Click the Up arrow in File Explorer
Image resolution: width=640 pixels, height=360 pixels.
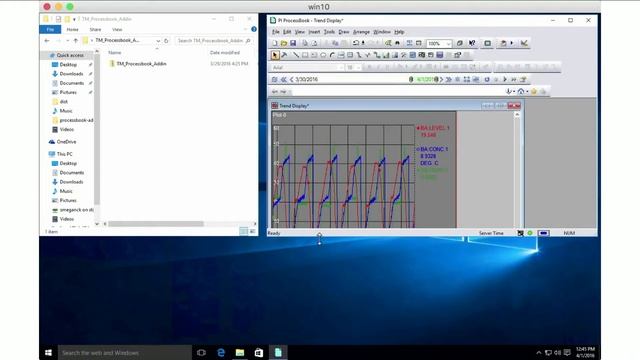76,41
